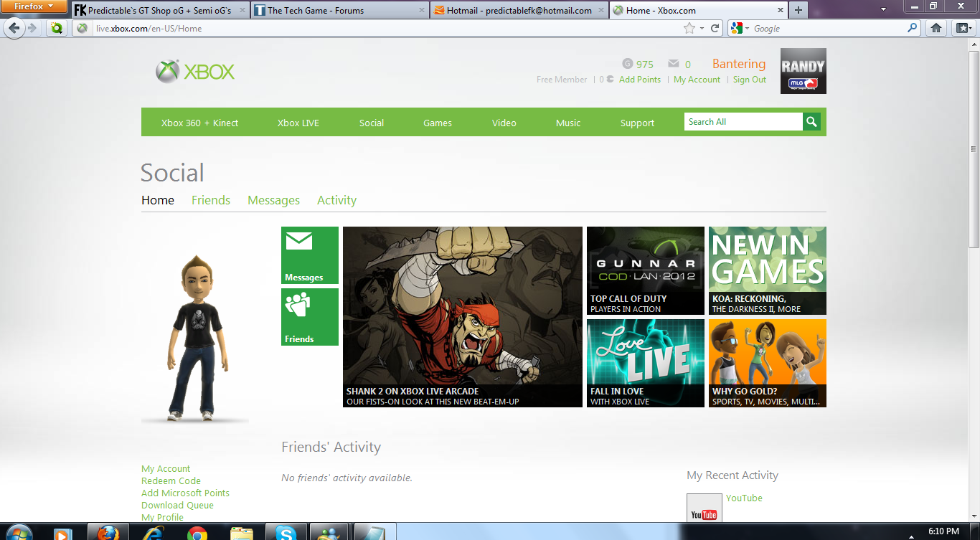Open the address bar history dropdown arrow
980x540 pixels.
point(702,29)
